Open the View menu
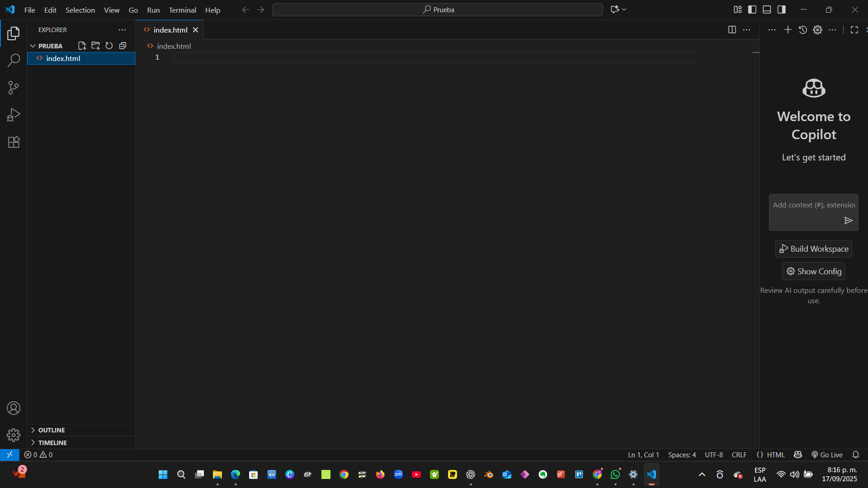Viewport: 868px width, 488px height. click(x=112, y=10)
